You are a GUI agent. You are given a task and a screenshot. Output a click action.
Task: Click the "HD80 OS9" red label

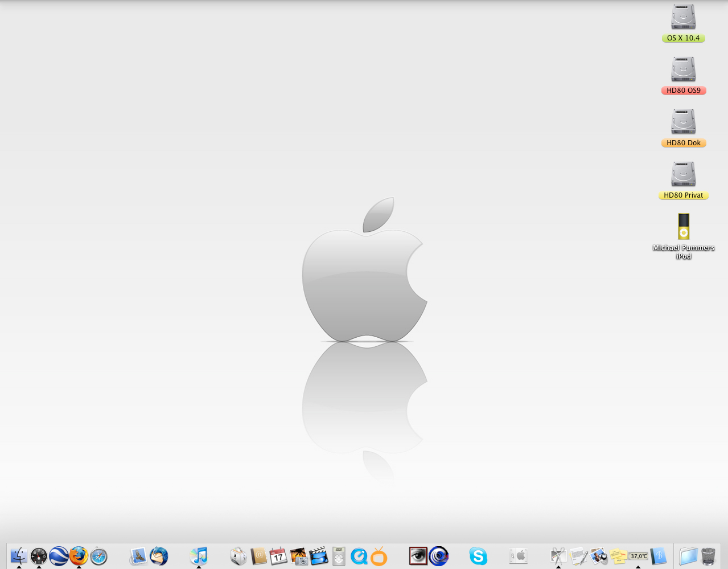pyautogui.click(x=684, y=91)
